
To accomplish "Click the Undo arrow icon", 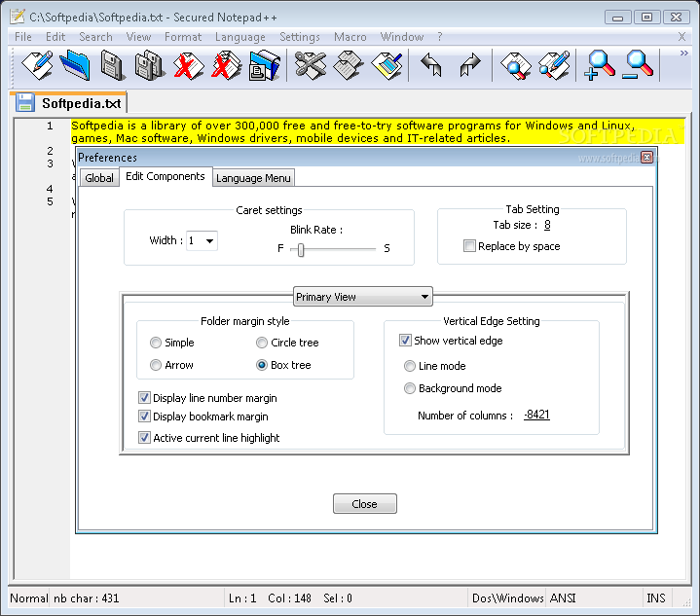I will click(431, 65).
